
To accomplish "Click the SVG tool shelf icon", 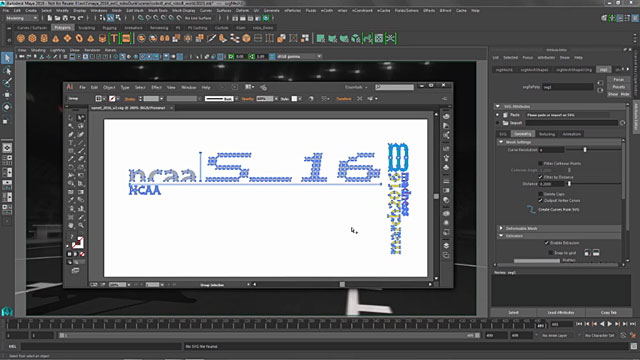I will point(126,38).
